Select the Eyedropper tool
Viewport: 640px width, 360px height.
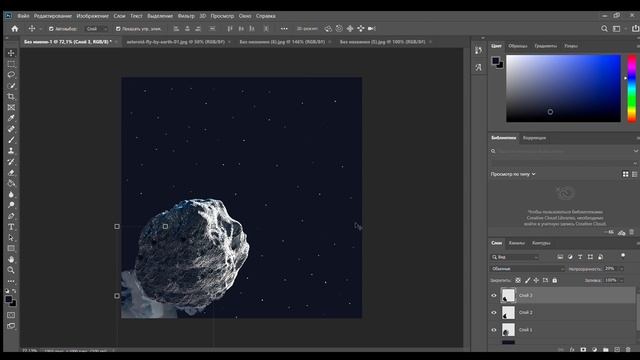[11, 118]
